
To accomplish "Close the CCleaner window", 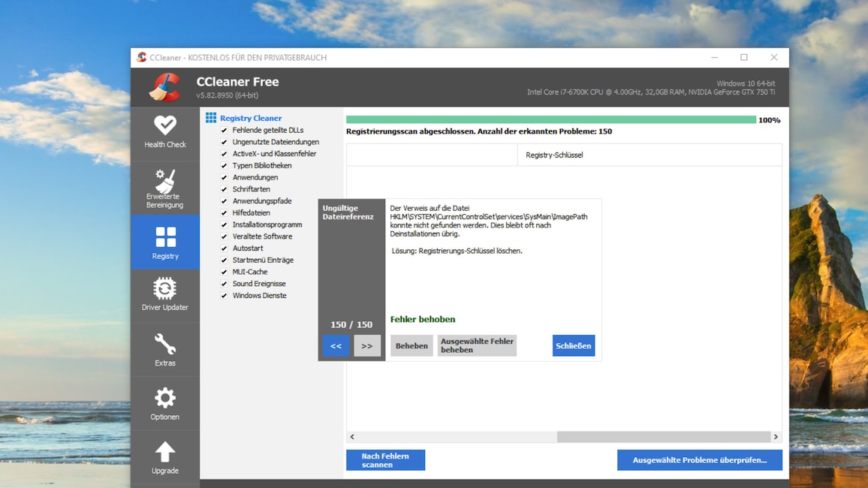I will tap(774, 58).
